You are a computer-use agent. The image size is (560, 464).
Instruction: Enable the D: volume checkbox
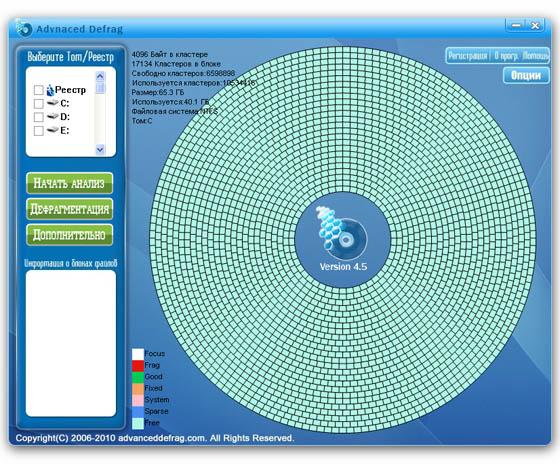(39, 117)
